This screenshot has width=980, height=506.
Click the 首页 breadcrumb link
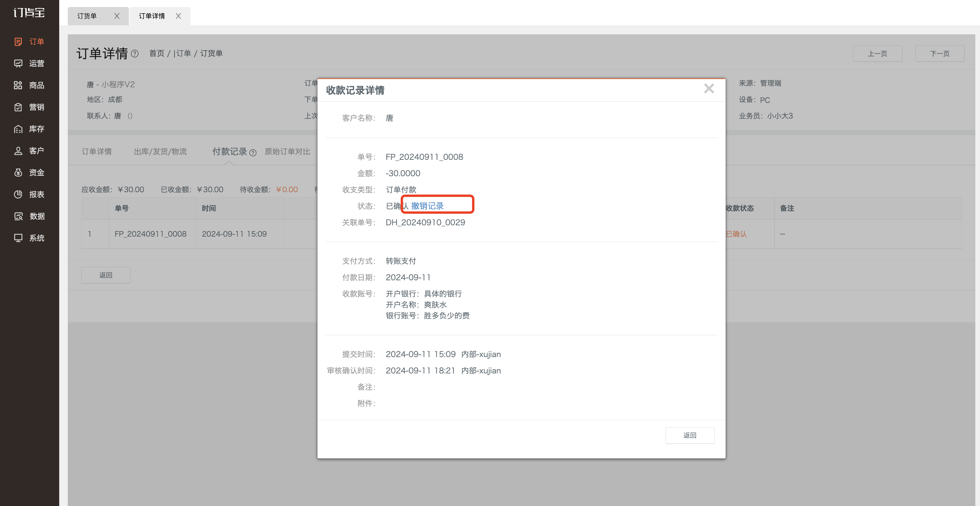point(157,53)
